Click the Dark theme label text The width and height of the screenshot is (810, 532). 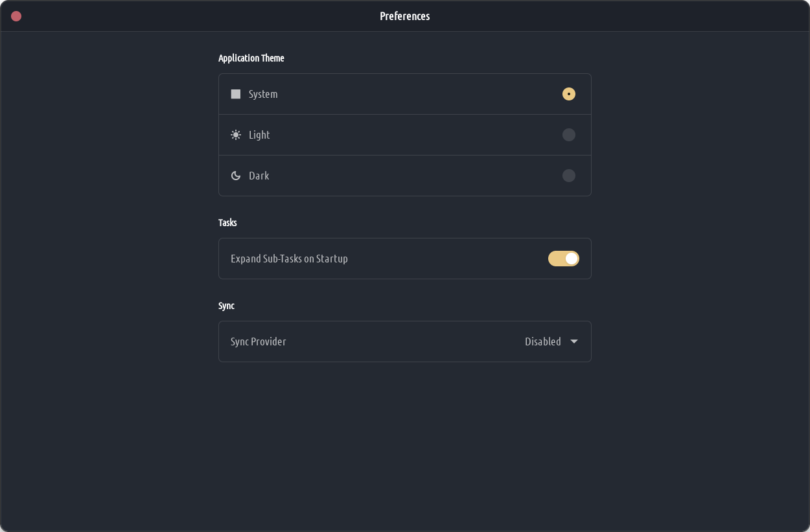pyautogui.click(x=259, y=176)
